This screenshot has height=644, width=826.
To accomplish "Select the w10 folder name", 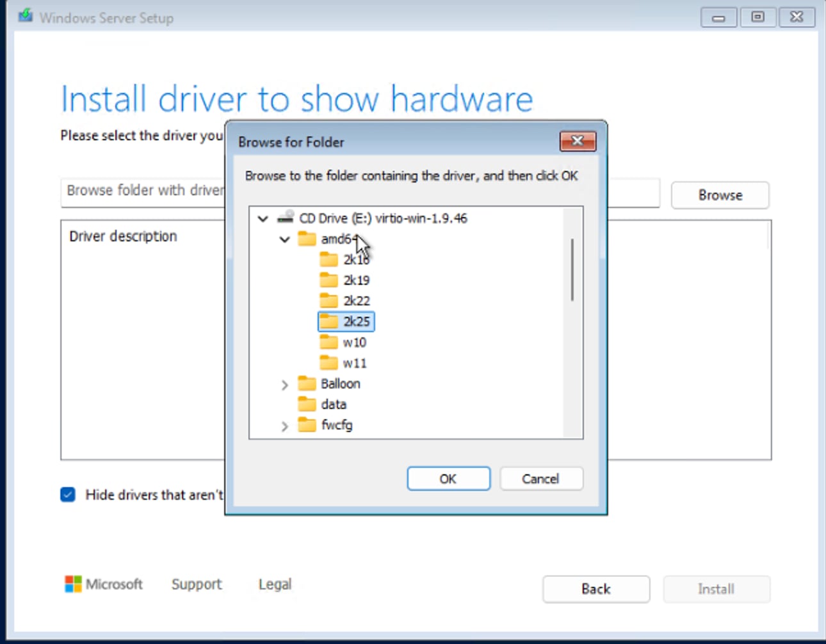I will [355, 342].
